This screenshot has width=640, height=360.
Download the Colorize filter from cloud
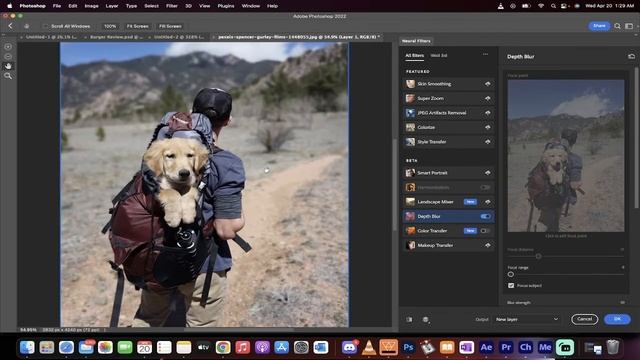pos(487,127)
